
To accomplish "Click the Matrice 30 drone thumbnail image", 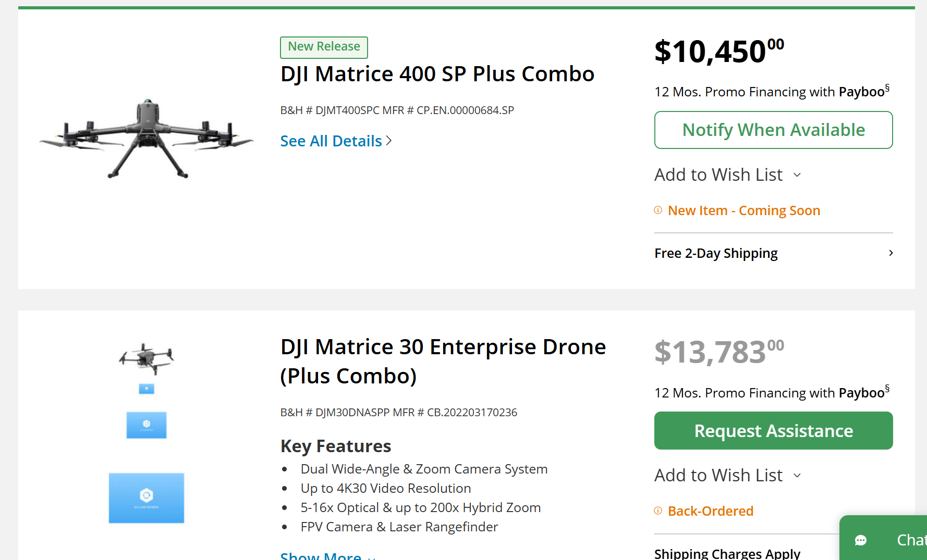I will [147, 358].
